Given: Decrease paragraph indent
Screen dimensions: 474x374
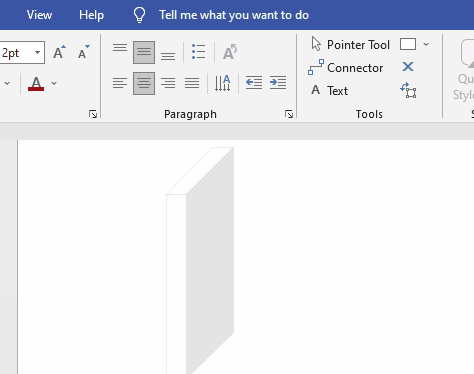Looking at the screenshot, I should tap(254, 83).
